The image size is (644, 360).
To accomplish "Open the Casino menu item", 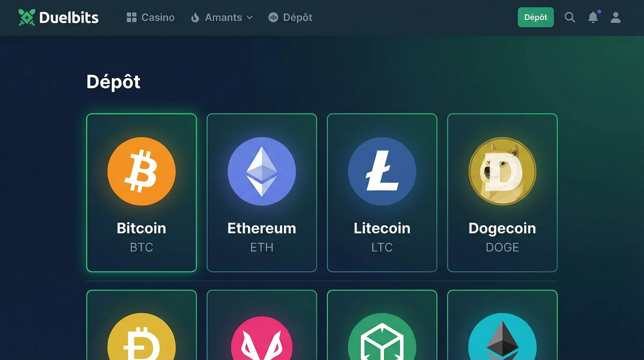I will (x=150, y=17).
